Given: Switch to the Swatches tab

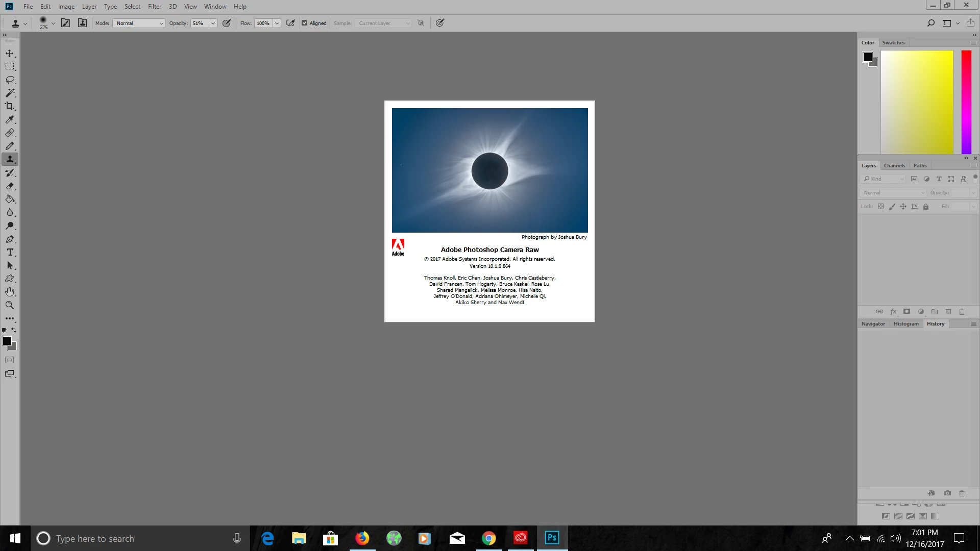Looking at the screenshot, I should (893, 43).
